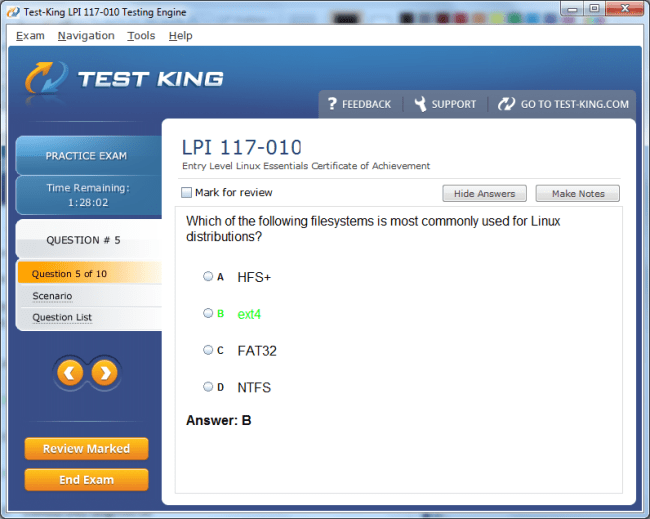Open the FEEDBACK link
Screen dimensions: 650x519
[x=366, y=104]
